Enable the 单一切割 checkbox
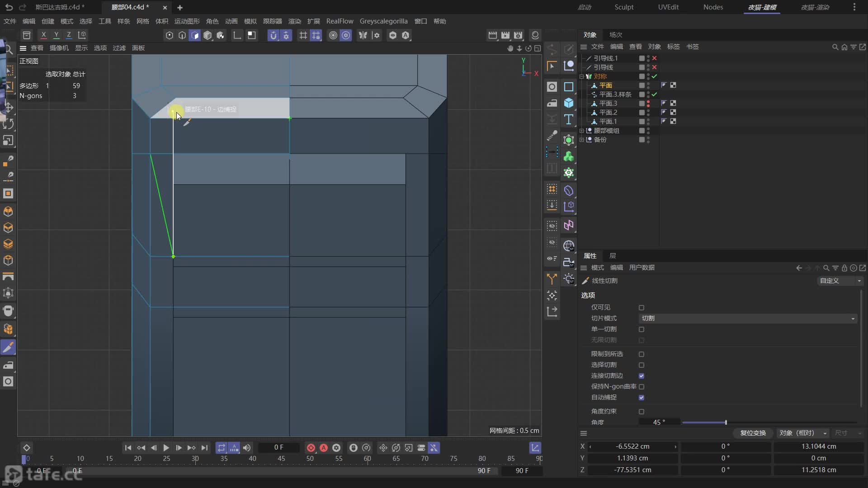This screenshot has width=868, height=488. click(642, 329)
